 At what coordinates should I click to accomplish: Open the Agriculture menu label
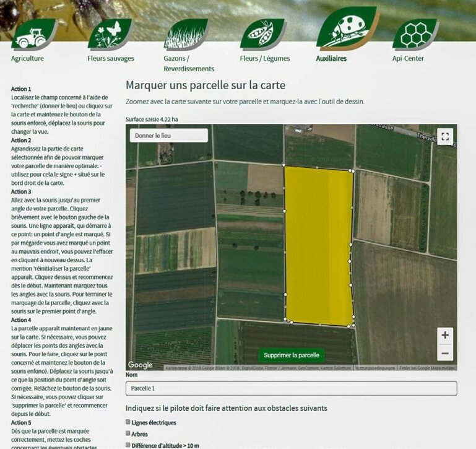(x=27, y=59)
